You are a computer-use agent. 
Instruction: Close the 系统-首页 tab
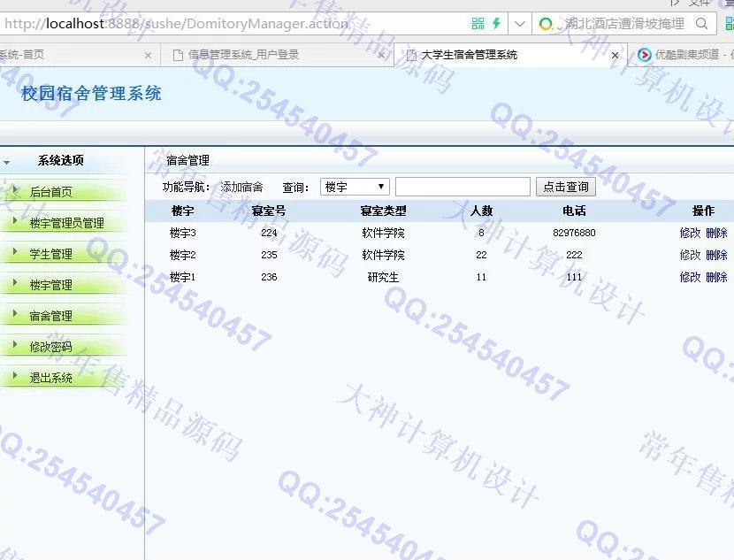(x=148, y=55)
